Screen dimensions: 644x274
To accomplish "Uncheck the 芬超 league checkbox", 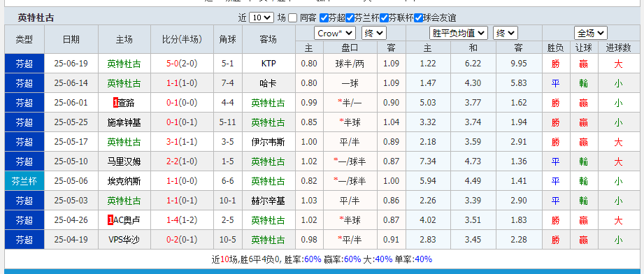I will (324, 18).
